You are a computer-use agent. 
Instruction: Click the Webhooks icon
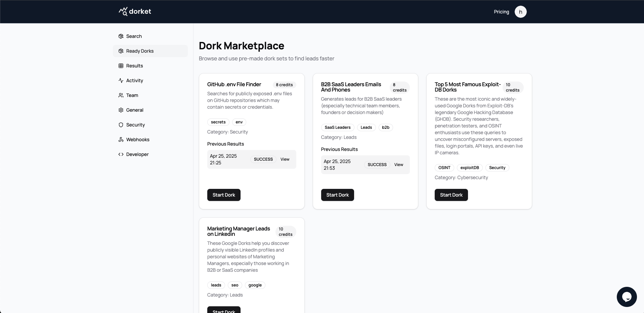pyautogui.click(x=121, y=140)
